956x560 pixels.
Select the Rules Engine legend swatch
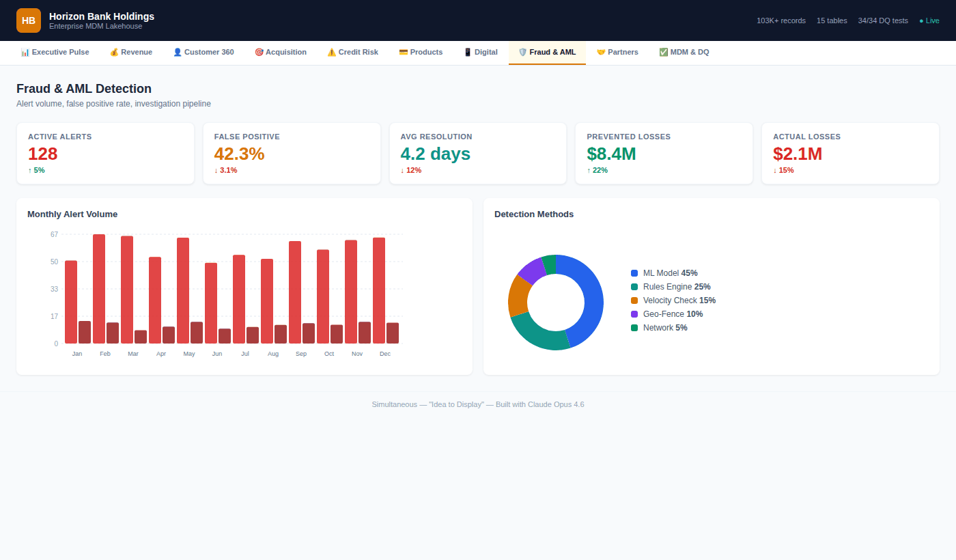point(634,287)
